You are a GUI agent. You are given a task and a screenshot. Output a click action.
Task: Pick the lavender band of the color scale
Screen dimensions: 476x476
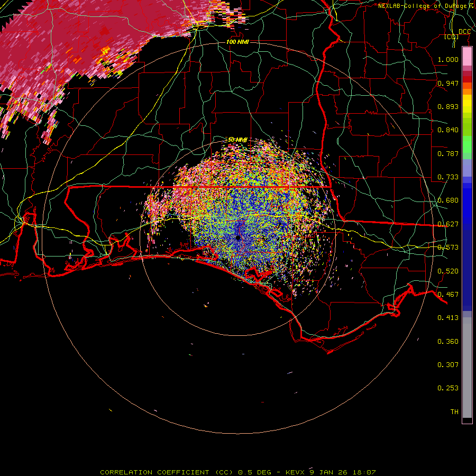point(467,168)
